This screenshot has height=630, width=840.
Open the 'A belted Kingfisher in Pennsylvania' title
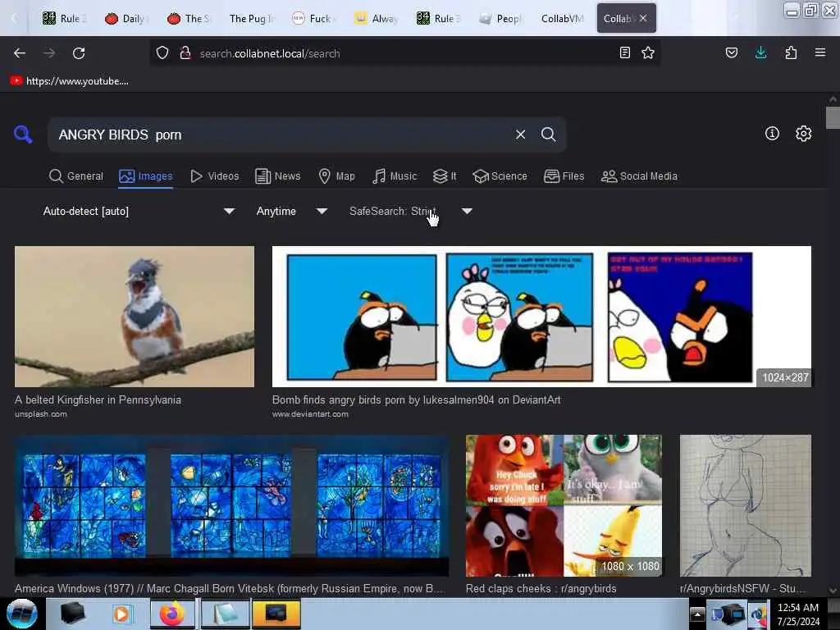coord(98,399)
